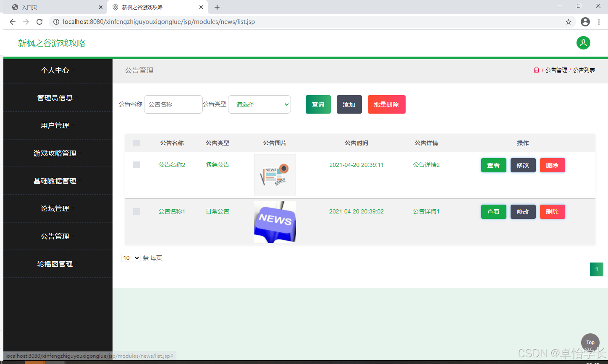
Task: Open the 公告类型 dropdown
Action: click(259, 104)
